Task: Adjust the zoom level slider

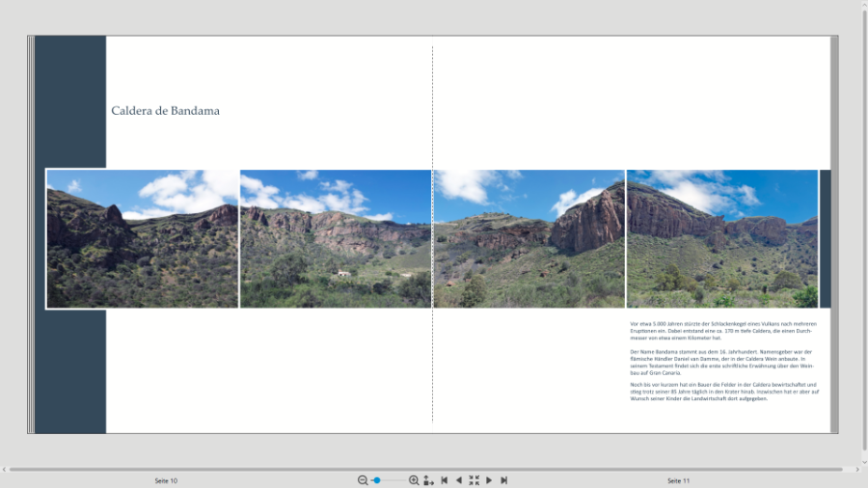Action: (388, 480)
